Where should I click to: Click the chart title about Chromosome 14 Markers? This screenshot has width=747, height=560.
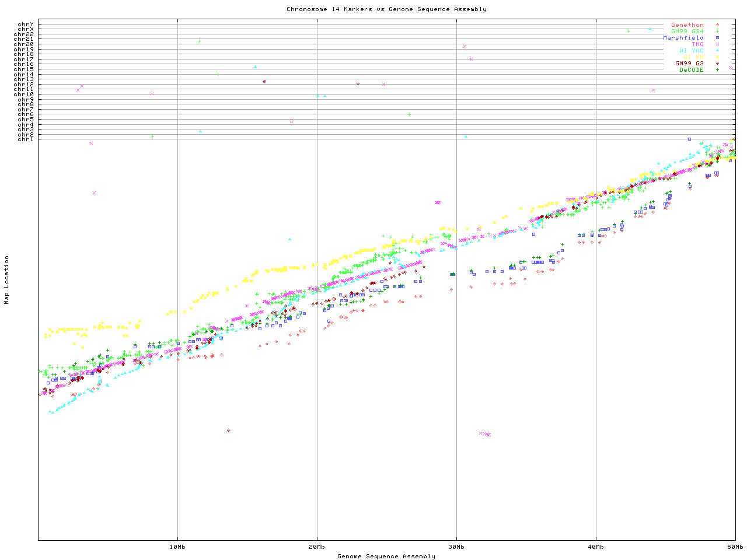(x=386, y=9)
